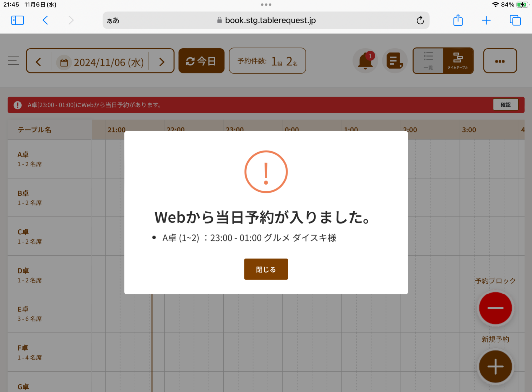Click 閉じる to close the dialog

coord(266,269)
